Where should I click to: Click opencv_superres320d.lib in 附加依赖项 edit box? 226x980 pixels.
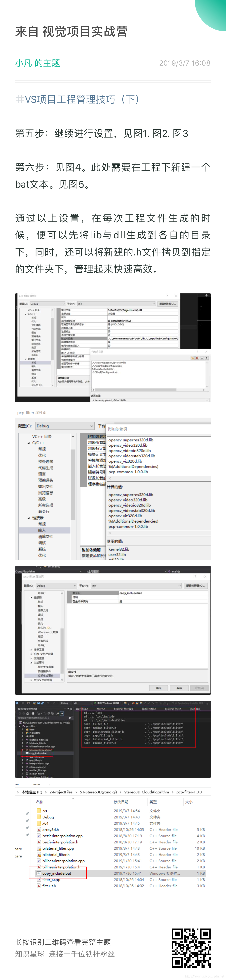click(131, 440)
